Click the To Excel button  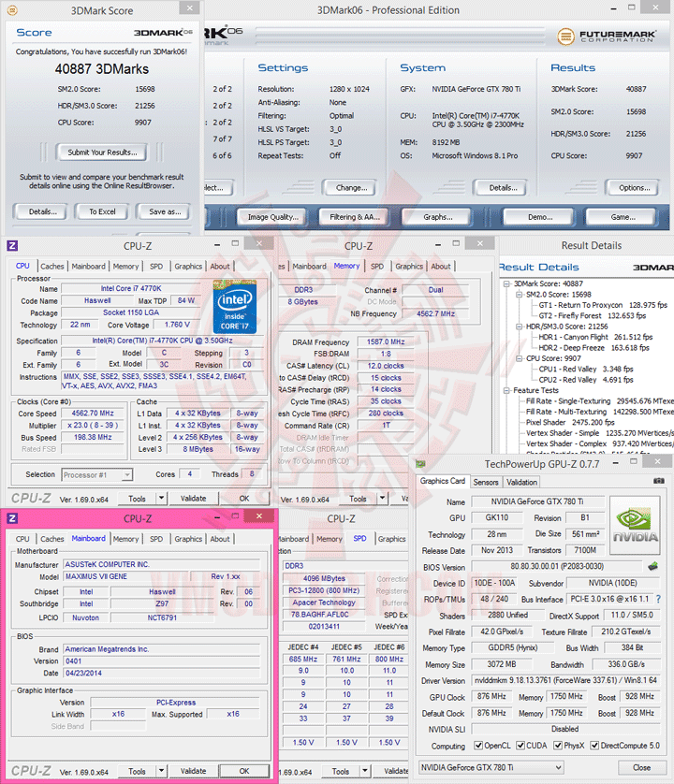click(x=102, y=211)
